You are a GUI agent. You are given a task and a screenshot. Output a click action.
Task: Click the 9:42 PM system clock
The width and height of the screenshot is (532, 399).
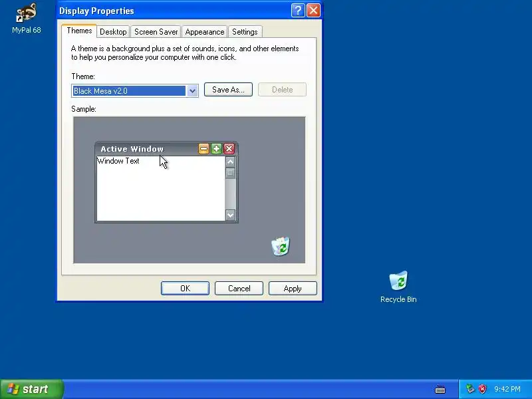(x=507, y=389)
